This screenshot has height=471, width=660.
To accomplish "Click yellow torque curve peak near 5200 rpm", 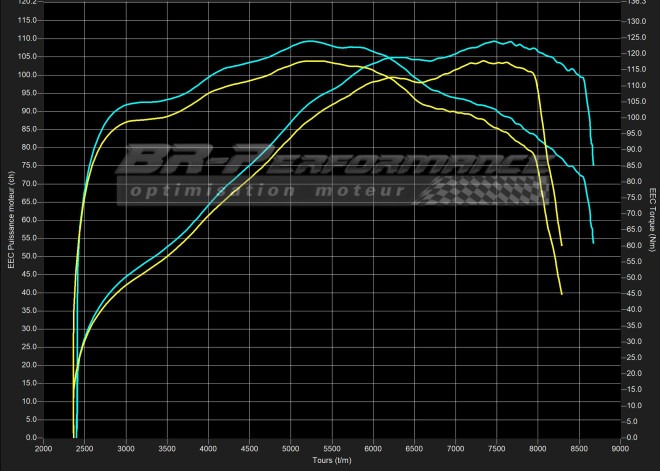I will [x=312, y=61].
